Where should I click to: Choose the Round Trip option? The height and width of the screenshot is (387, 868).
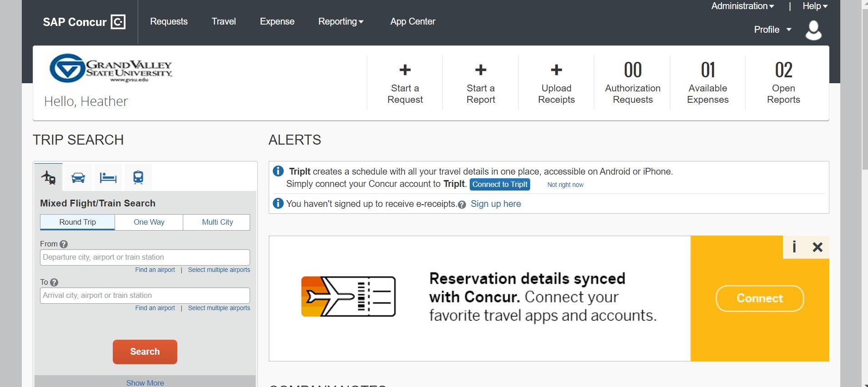pos(77,222)
